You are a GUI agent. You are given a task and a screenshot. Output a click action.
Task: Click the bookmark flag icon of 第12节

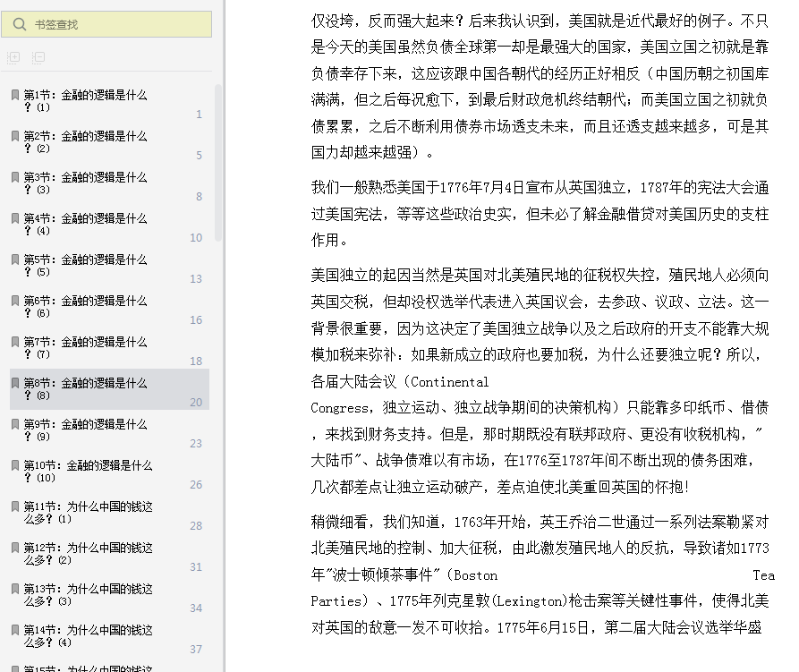(x=15, y=548)
